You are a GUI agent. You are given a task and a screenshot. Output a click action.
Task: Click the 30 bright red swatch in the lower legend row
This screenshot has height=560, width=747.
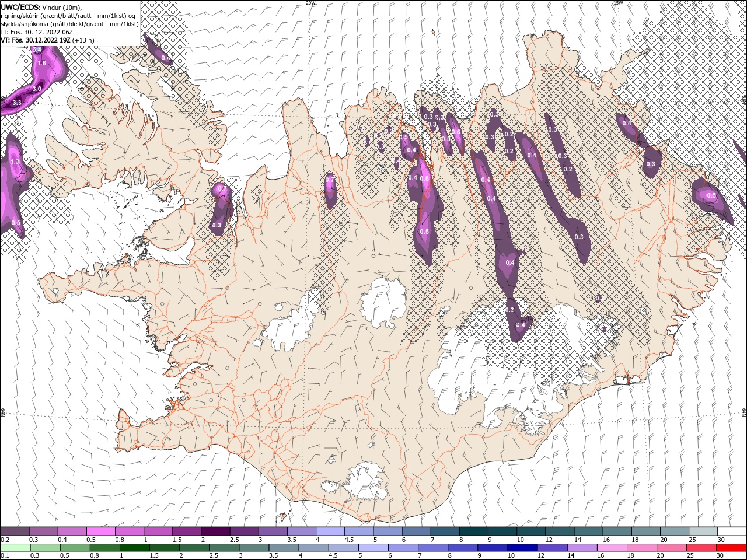731,547
